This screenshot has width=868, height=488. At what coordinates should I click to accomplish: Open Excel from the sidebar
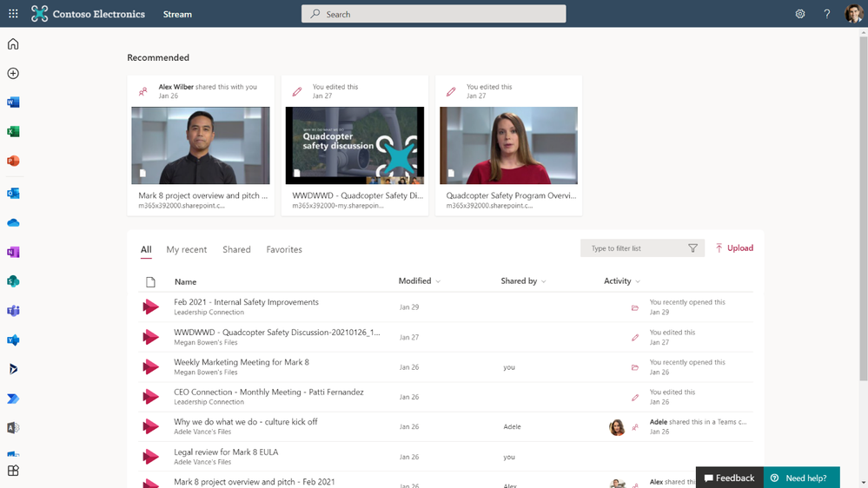click(x=13, y=132)
